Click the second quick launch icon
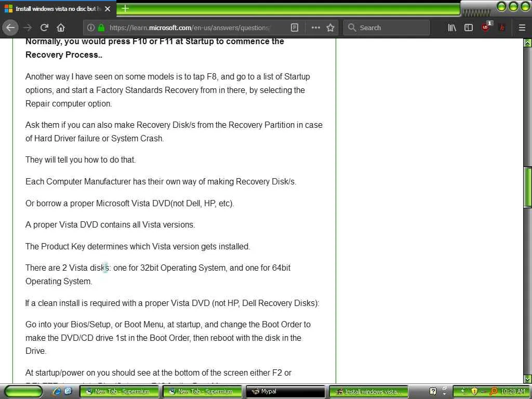 tap(68, 391)
